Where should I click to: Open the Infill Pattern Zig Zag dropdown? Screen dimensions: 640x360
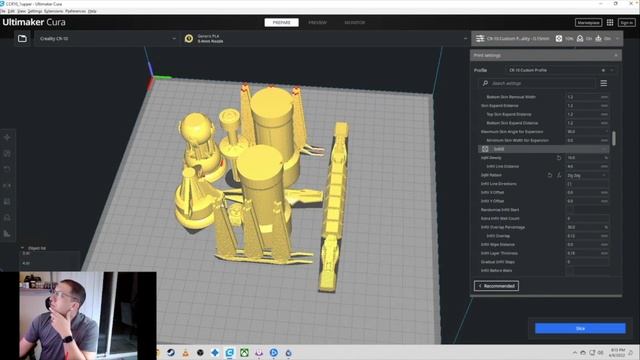(587, 175)
